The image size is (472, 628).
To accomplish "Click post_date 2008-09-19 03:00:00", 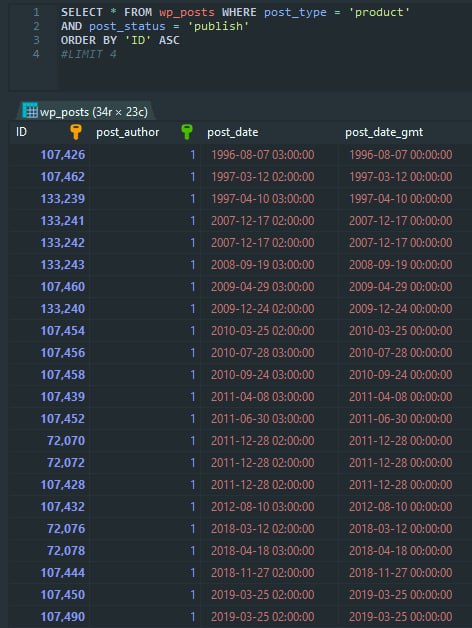I will pos(263,265).
